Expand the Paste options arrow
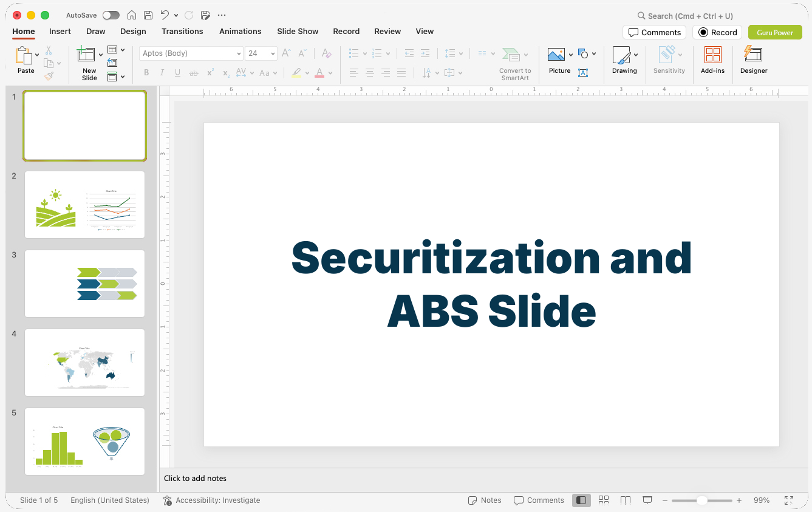 coord(37,55)
